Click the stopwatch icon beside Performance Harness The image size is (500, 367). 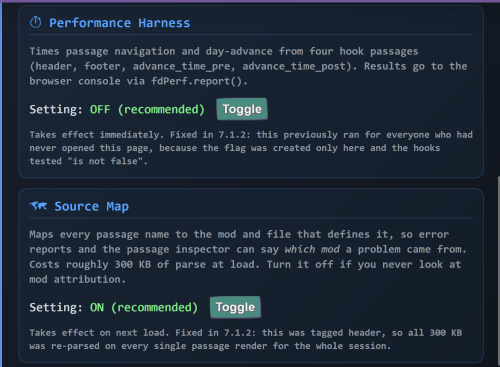point(36,23)
